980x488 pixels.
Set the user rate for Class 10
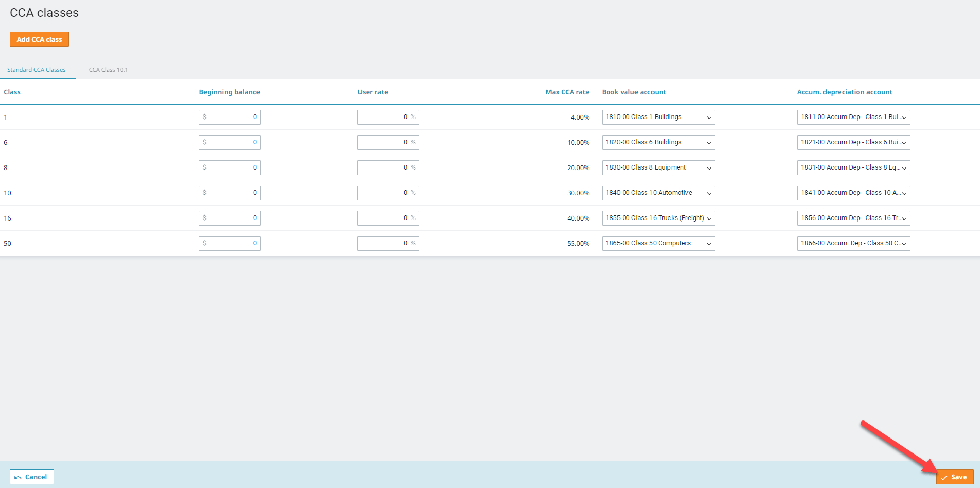point(388,193)
